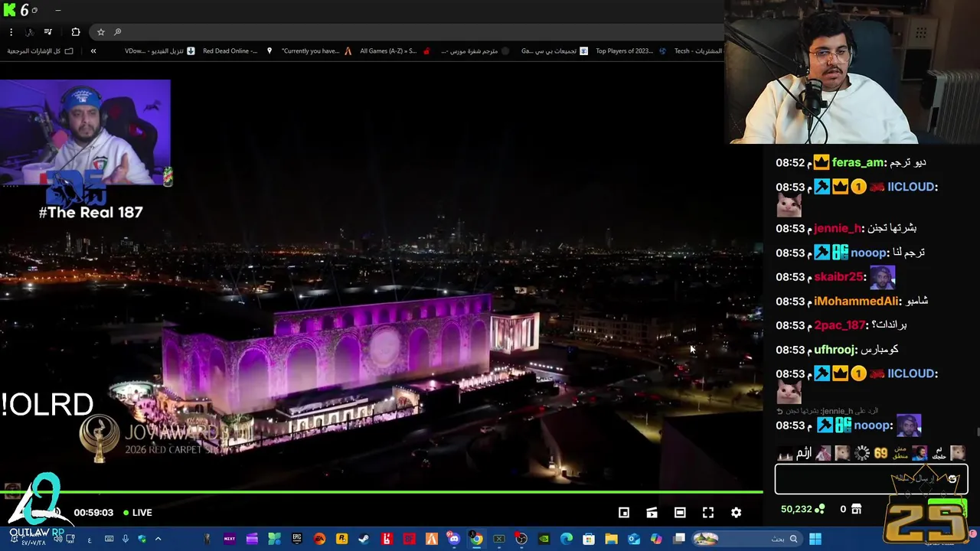This screenshot has width=980, height=551.
Task: Select the 'مش منطق' quick emote
Action: click(900, 453)
